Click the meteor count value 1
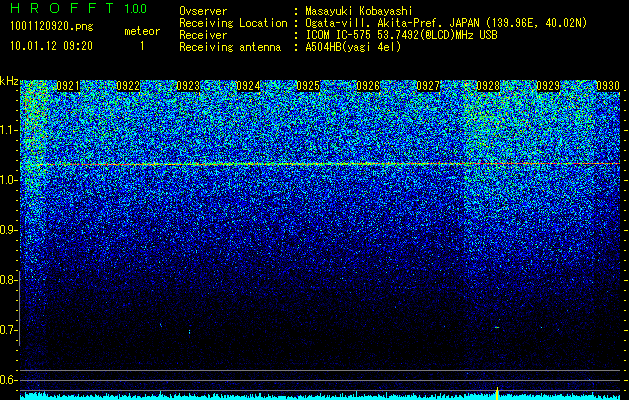Screen dimensions: 629x400 pos(142,46)
